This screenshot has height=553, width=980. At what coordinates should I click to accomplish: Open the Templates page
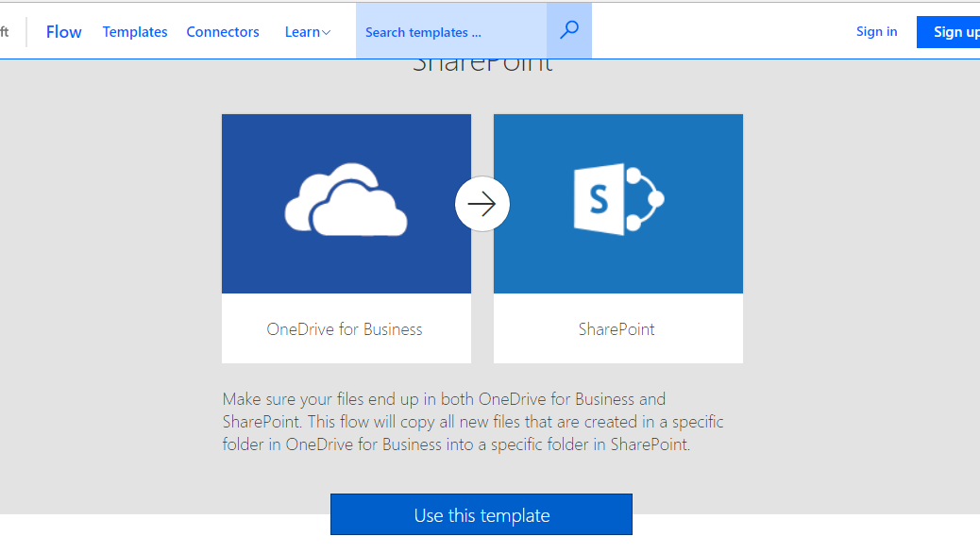(134, 31)
